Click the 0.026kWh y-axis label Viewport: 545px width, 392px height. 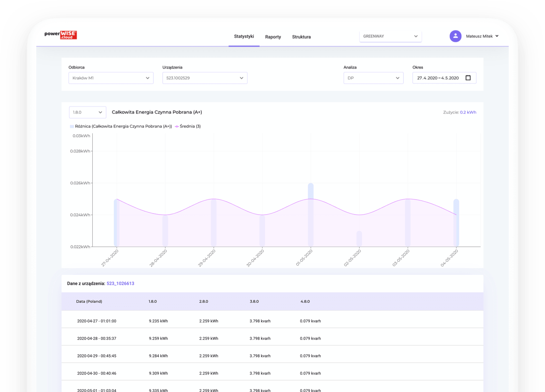(x=80, y=183)
